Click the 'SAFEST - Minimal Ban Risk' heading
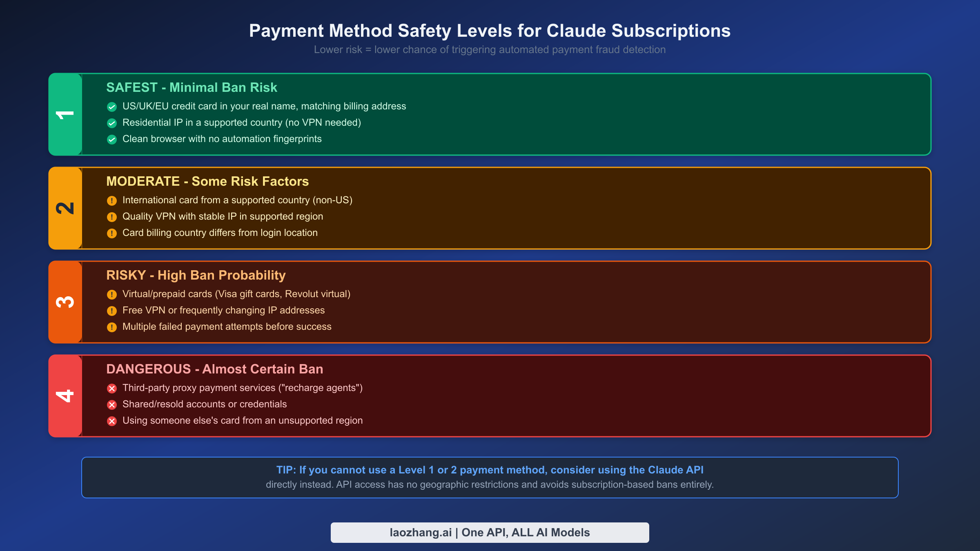 [192, 87]
